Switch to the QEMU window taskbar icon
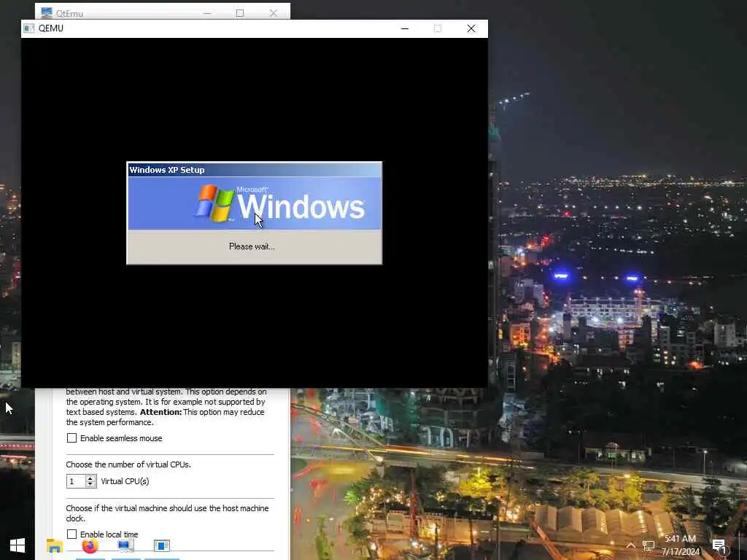This screenshot has width=747, height=560. 161,545
